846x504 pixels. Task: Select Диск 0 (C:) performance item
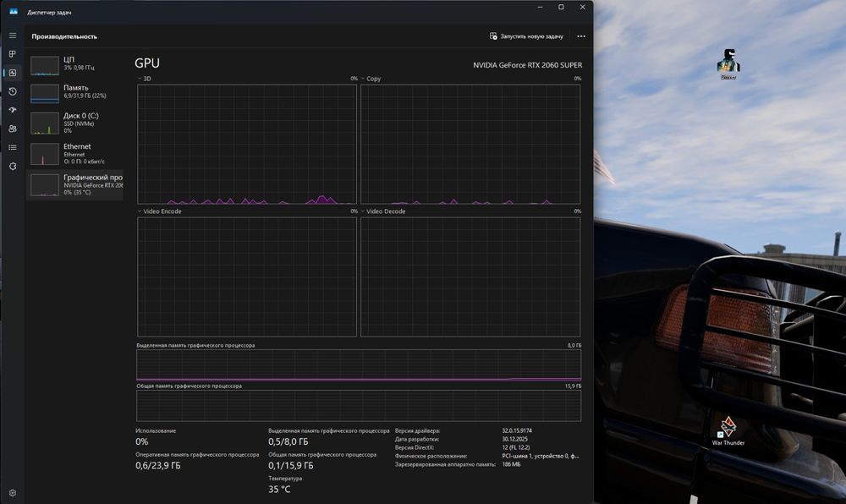75,123
